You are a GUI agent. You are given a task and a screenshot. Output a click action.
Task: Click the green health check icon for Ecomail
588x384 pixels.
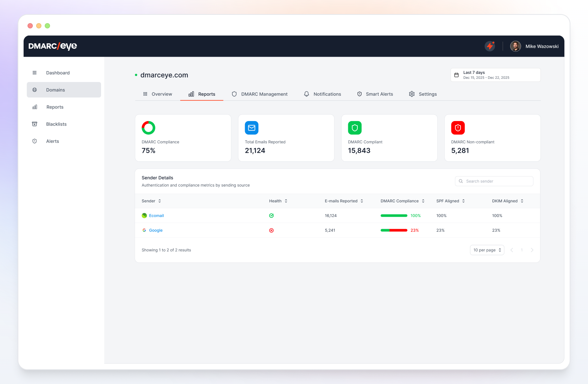[271, 216]
